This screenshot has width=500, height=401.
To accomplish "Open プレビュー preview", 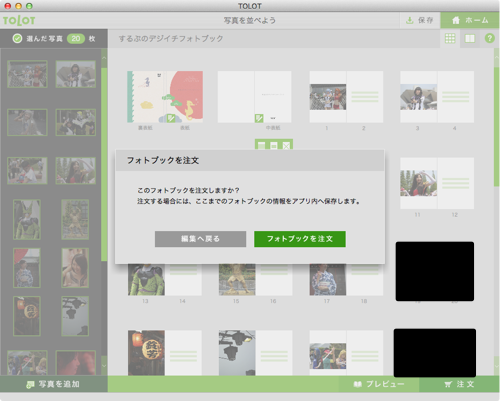I will [379, 384].
